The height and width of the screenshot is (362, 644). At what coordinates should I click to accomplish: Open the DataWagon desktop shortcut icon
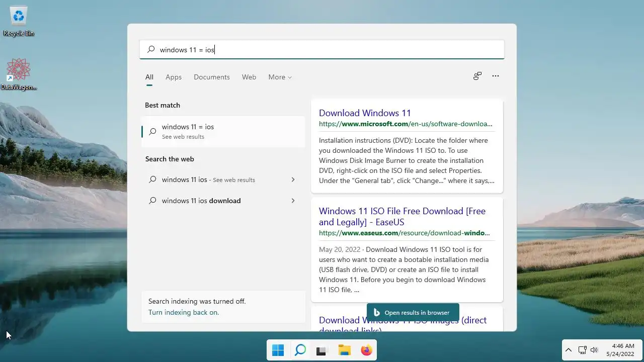pos(19,74)
